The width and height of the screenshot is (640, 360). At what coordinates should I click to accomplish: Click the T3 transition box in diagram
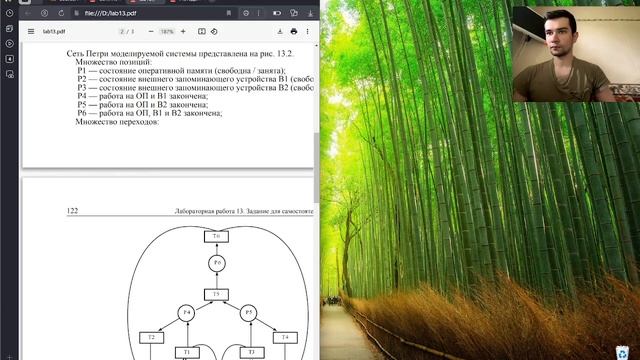pos(251,352)
